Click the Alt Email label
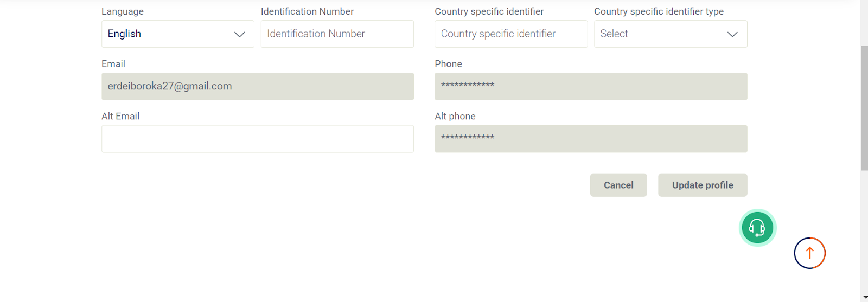Viewport: 868px width, 302px height. 120,116
